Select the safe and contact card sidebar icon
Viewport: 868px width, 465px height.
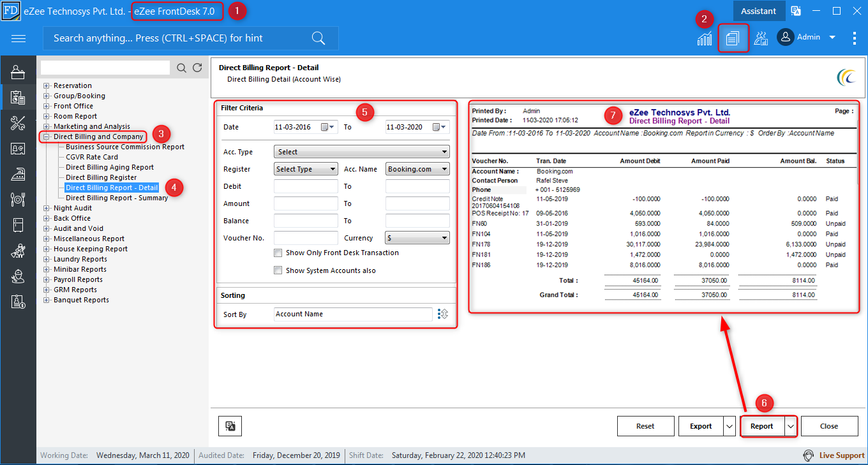click(18, 149)
